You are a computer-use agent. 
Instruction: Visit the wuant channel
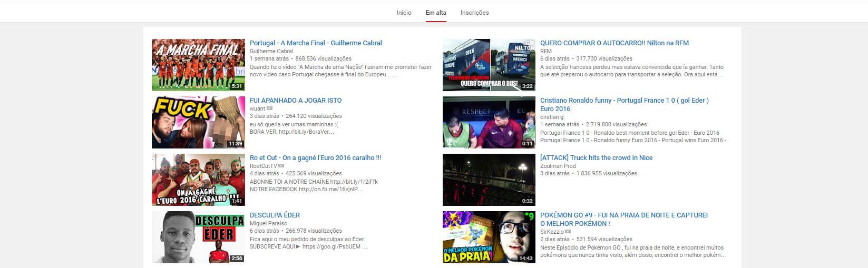click(257, 108)
